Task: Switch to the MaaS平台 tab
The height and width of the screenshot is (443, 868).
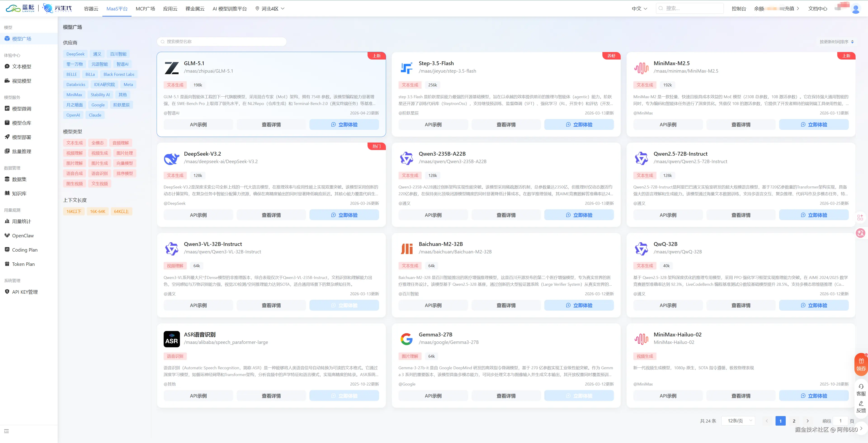Action: click(117, 9)
